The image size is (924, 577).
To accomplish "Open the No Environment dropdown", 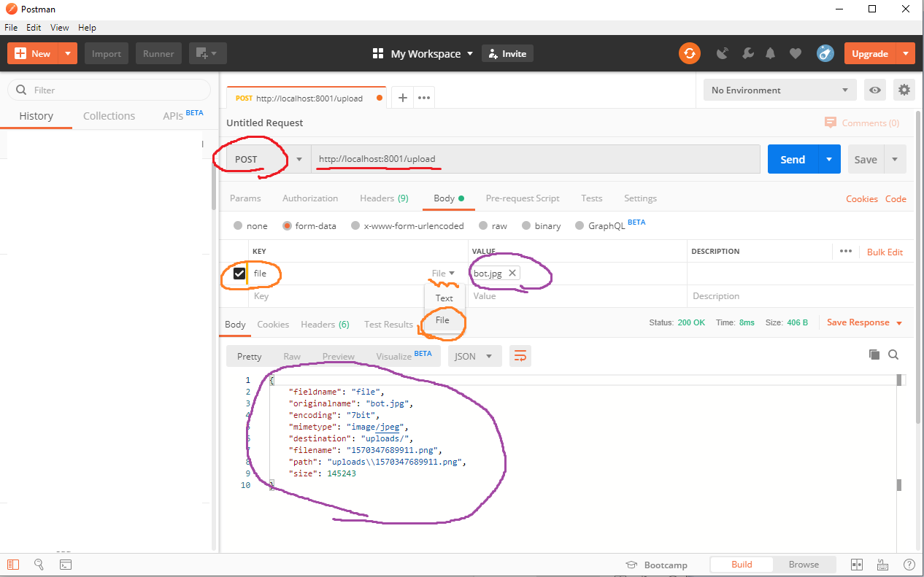I will pos(779,90).
